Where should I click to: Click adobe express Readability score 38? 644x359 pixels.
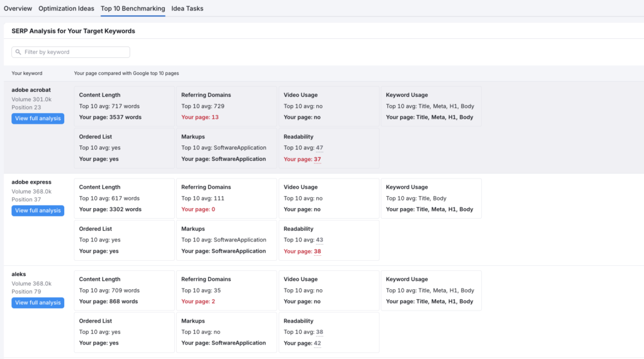coord(318,251)
